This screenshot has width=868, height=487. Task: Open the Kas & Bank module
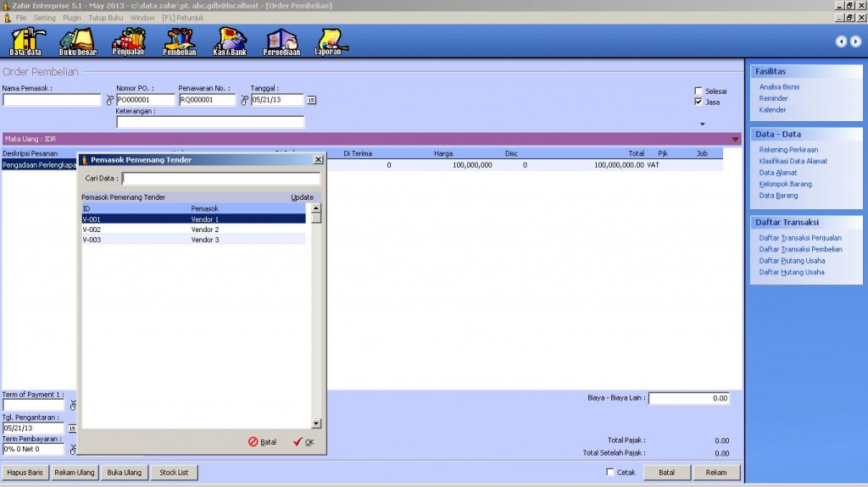pyautogui.click(x=230, y=42)
